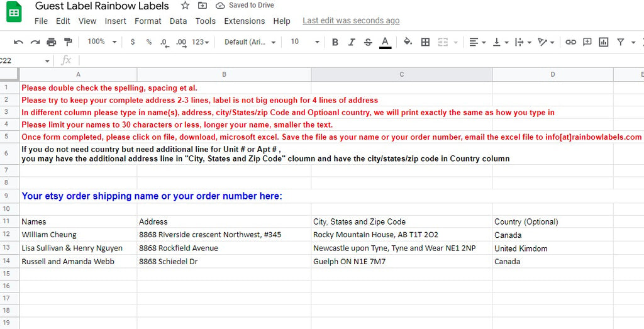Open the Default (Arial) font dropdown
Image resolution: width=644 pixels, height=329 pixels.
pyautogui.click(x=250, y=42)
